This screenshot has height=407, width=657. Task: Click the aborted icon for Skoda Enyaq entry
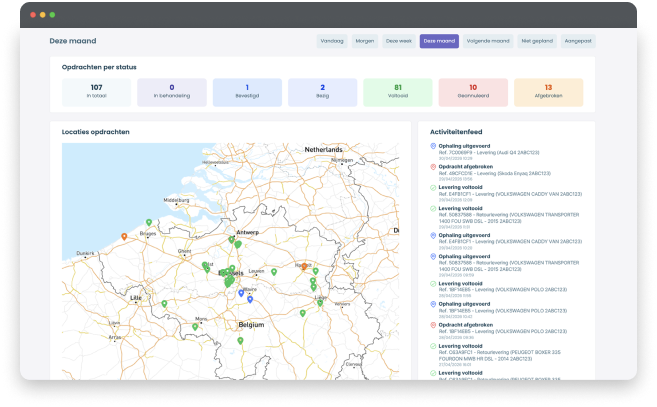click(433, 167)
